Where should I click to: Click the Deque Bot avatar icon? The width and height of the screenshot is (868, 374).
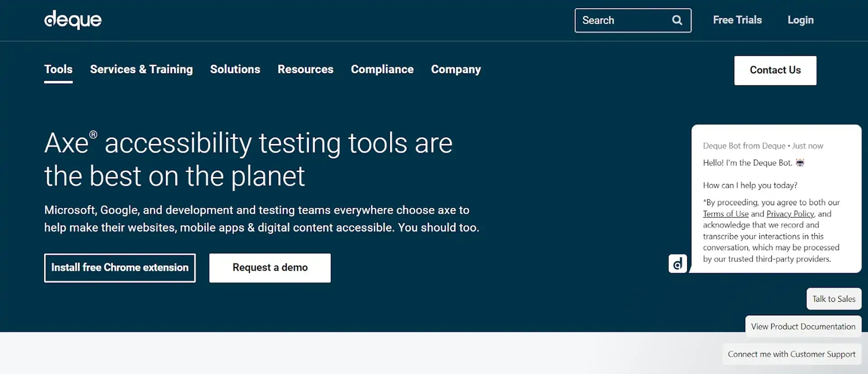click(677, 264)
